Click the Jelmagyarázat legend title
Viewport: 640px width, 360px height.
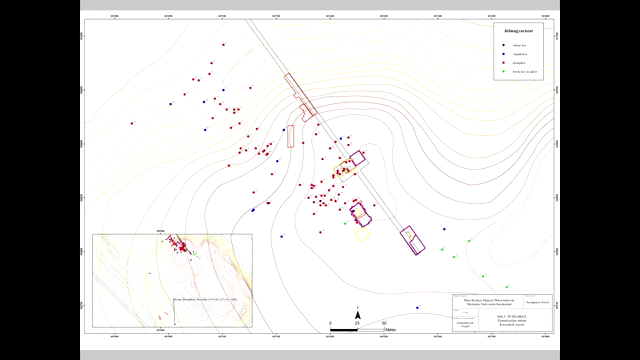point(518,31)
